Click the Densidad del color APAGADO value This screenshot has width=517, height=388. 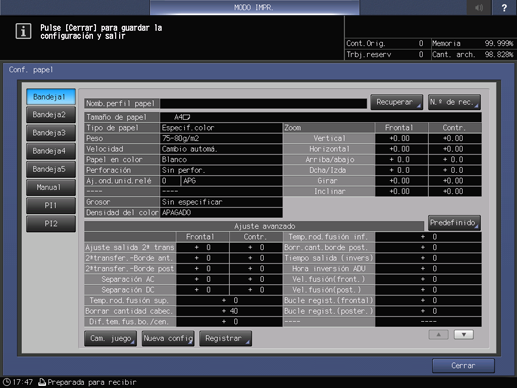(x=221, y=213)
